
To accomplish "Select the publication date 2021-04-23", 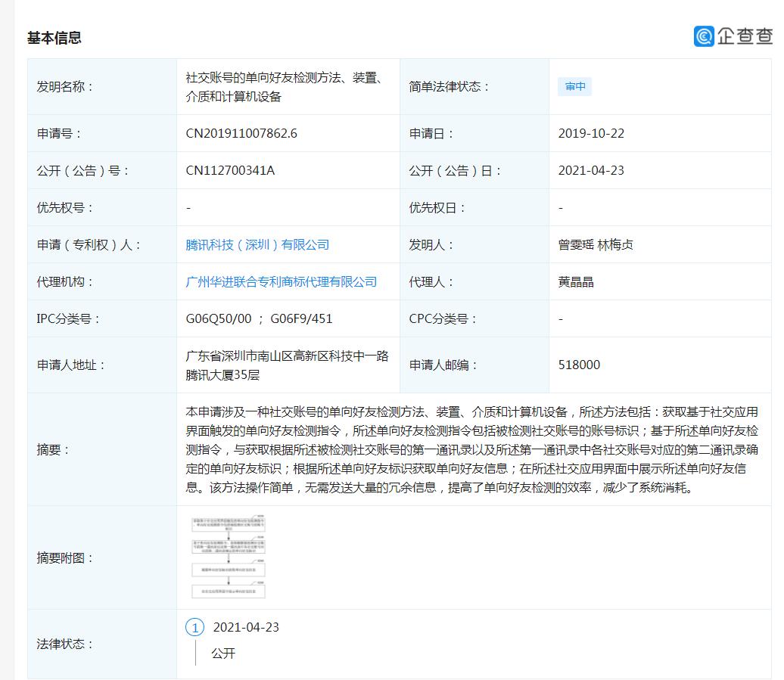I will (x=592, y=170).
